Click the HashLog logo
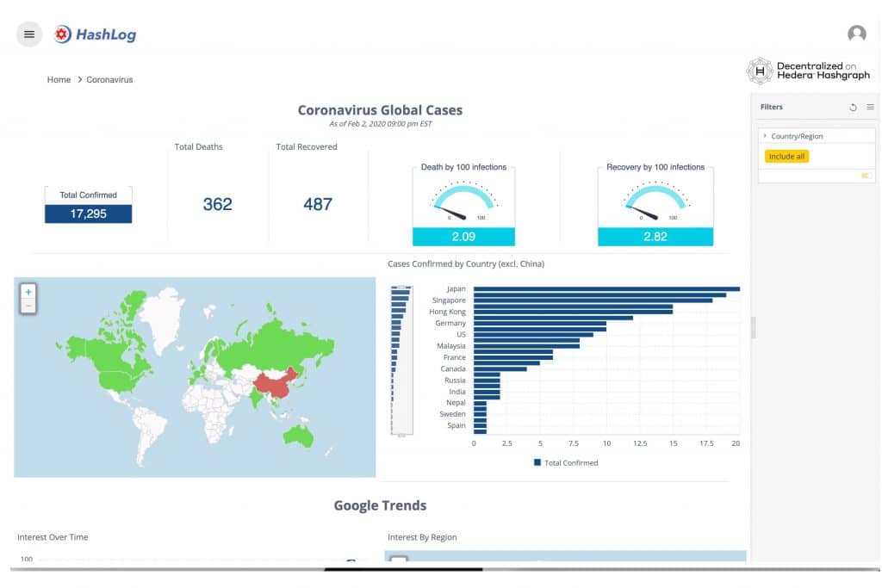 pyautogui.click(x=95, y=34)
